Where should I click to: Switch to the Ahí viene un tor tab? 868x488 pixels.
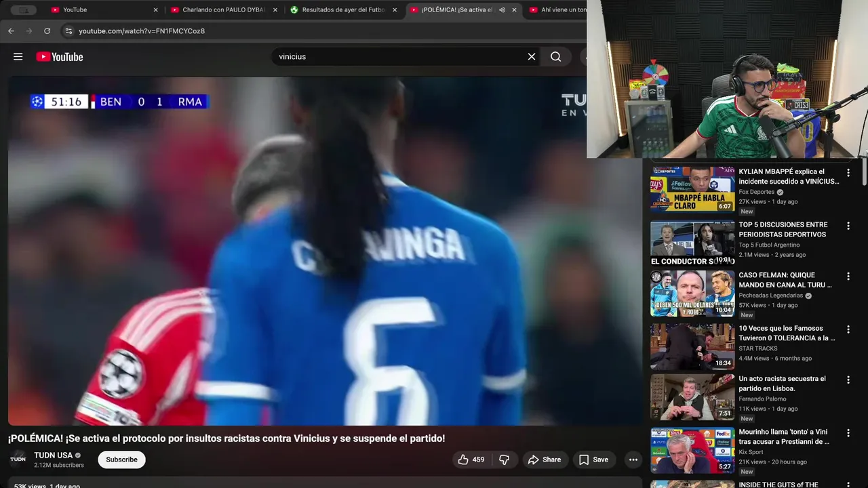pyautogui.click(x=556, y=10)
